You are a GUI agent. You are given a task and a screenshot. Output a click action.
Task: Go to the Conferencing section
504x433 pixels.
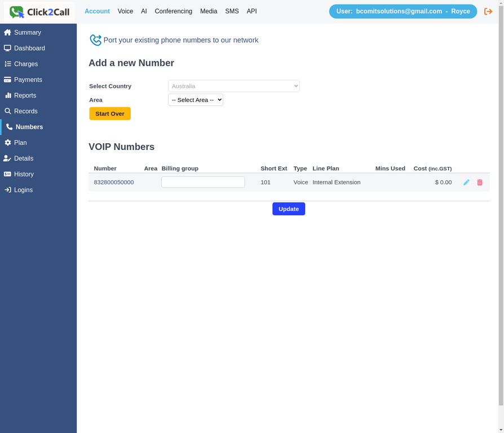pos(173,11)
